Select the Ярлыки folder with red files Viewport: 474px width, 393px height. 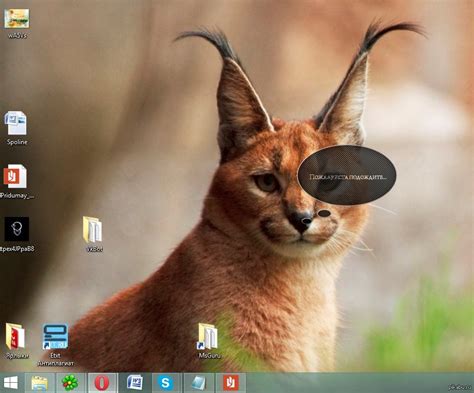click(x=15, y=336)
